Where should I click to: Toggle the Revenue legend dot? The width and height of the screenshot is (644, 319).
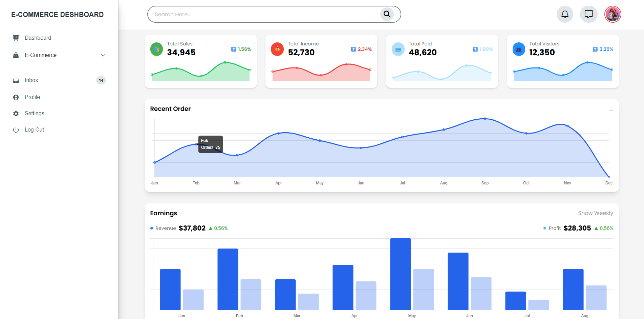coord(151,228)
